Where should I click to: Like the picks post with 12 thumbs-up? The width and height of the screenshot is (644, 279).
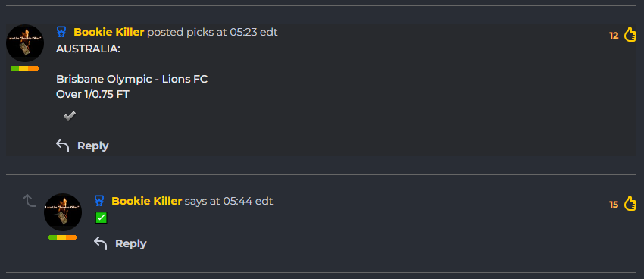tap(630, 34)
